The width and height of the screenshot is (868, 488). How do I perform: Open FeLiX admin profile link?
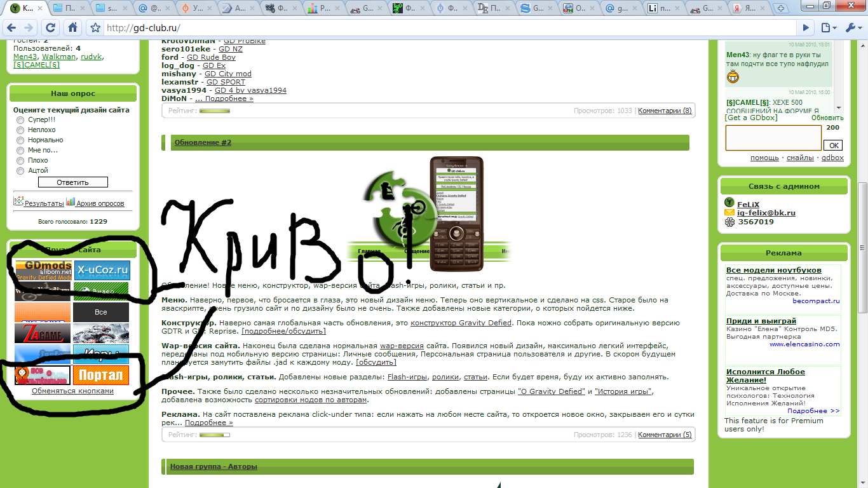coord(748,204)
